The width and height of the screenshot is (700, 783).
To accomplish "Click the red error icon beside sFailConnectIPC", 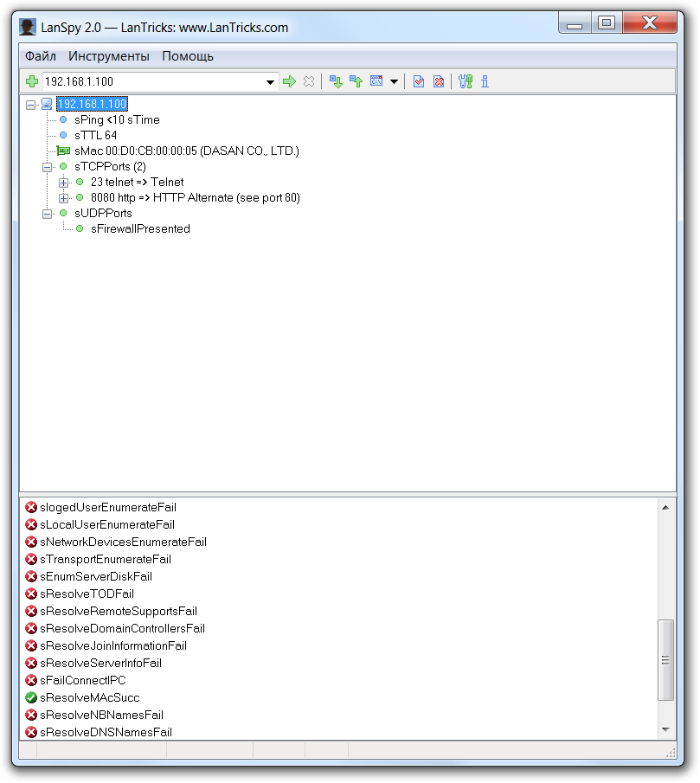I will (31, 681).
